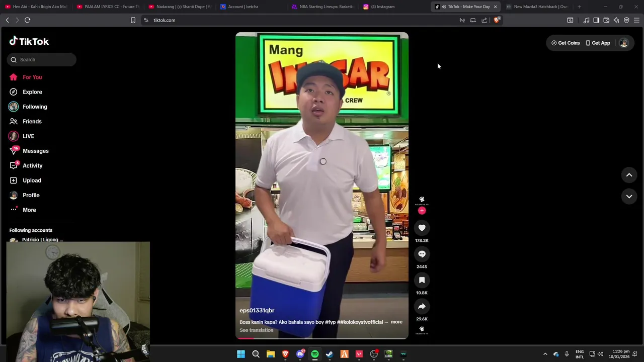Go back in browser history

[7, 20]
